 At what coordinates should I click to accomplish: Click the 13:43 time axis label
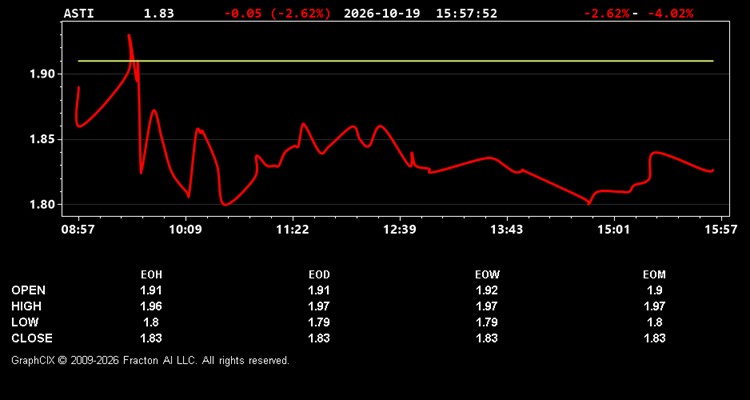coord(507,229)
